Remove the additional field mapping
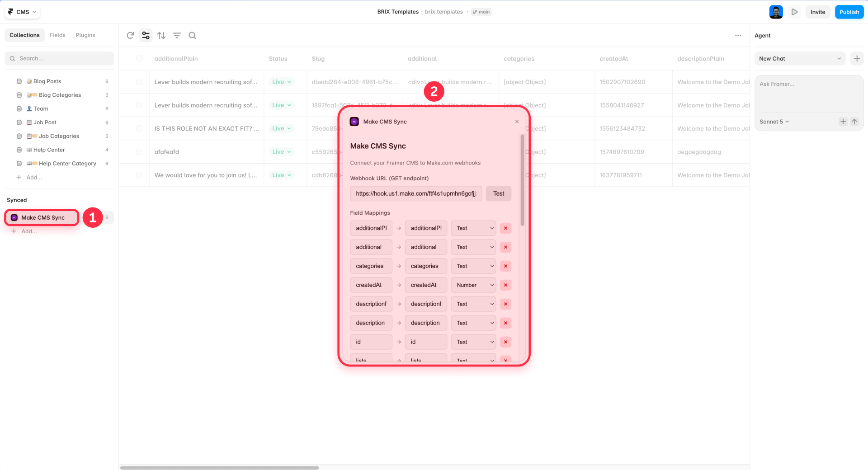 [x=505, y=247]
